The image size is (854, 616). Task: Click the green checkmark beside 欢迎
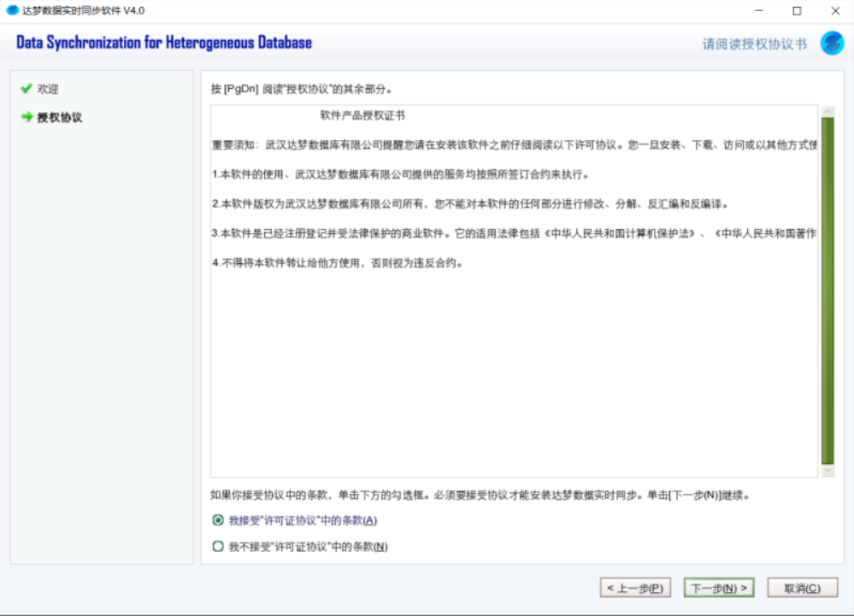(x=27, y=88)
